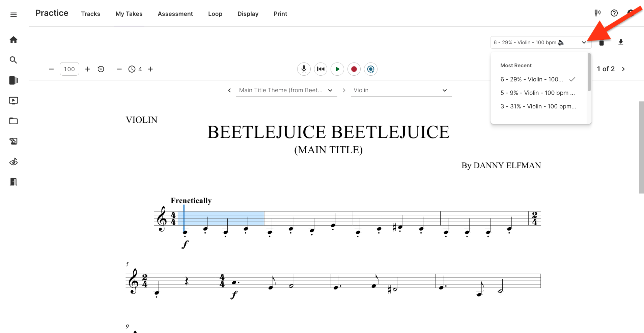Screen dimensions: 644x333
Task: Click the blue playback cursor in measure one
Action: [x=184, y=218]
